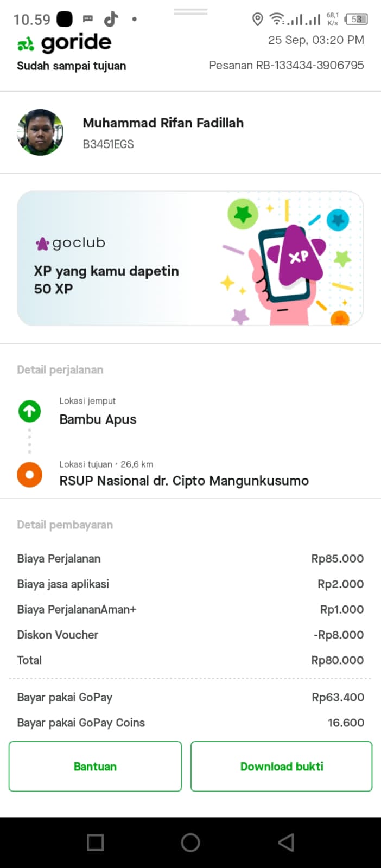Screen dimensions: 381x868
Task: Tap the TikTok notification icon
Action: point(111,20)
